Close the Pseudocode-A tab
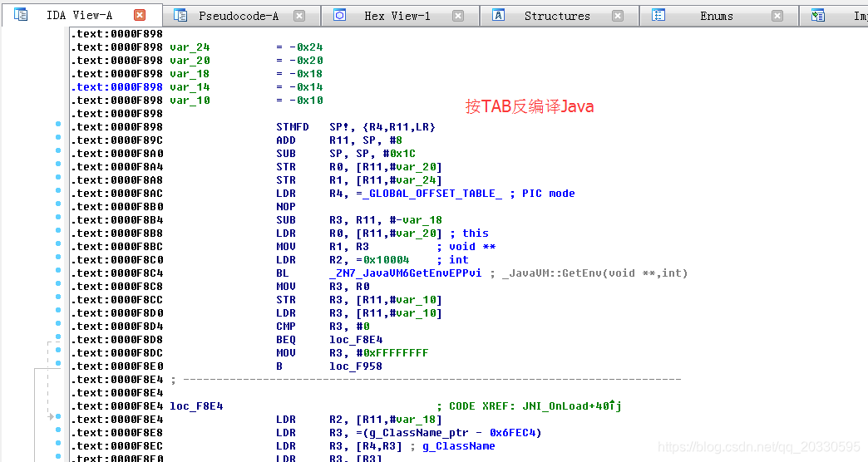Viewport: 868px width, 462px height. click(x=299, y=16)
